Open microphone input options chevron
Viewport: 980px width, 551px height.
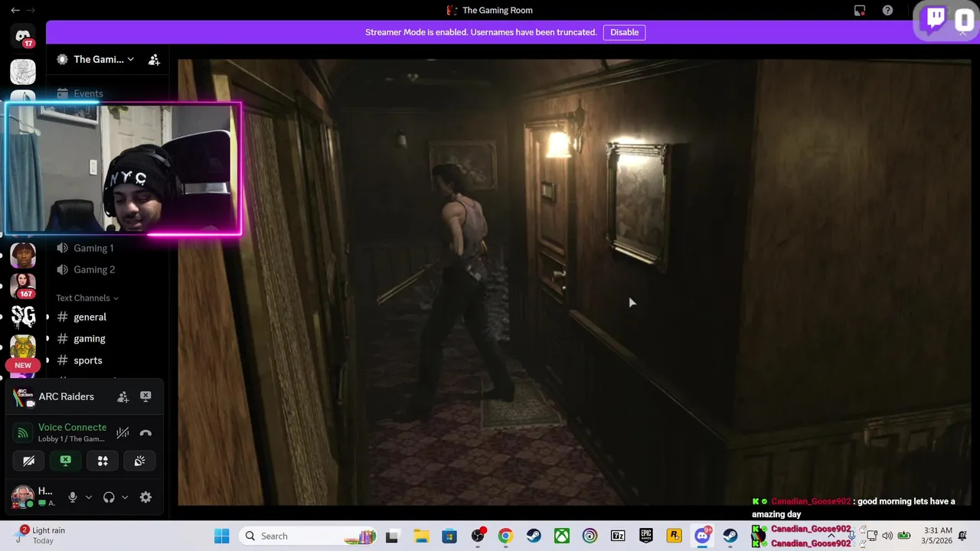89,497
